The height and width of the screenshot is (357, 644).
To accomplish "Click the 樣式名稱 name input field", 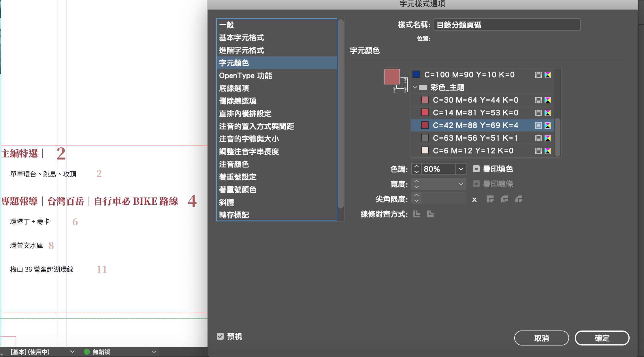I will click(507, 25).
